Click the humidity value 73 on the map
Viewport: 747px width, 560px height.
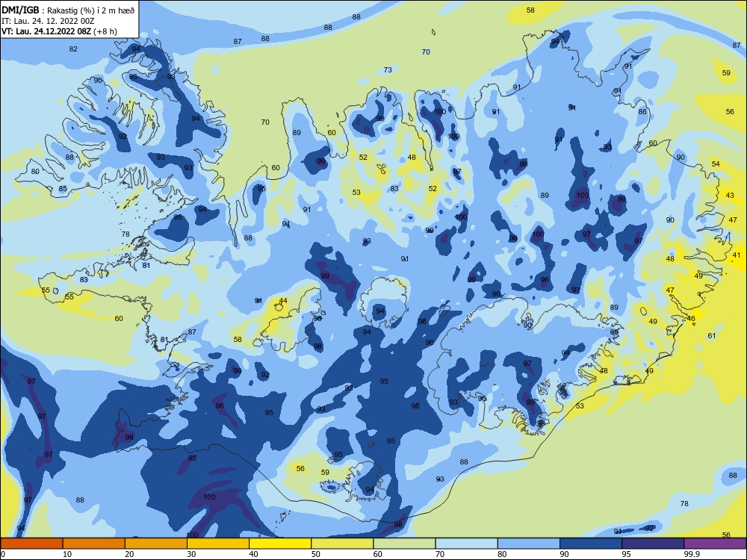pos(388,70)
